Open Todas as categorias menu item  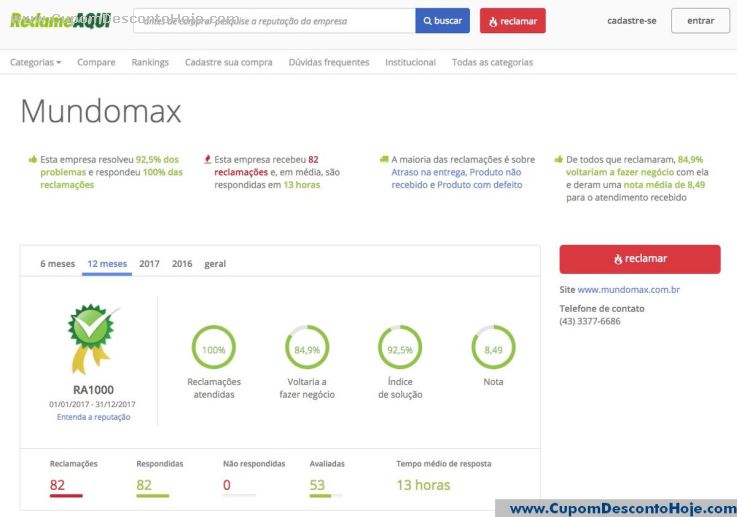[492, 62]
